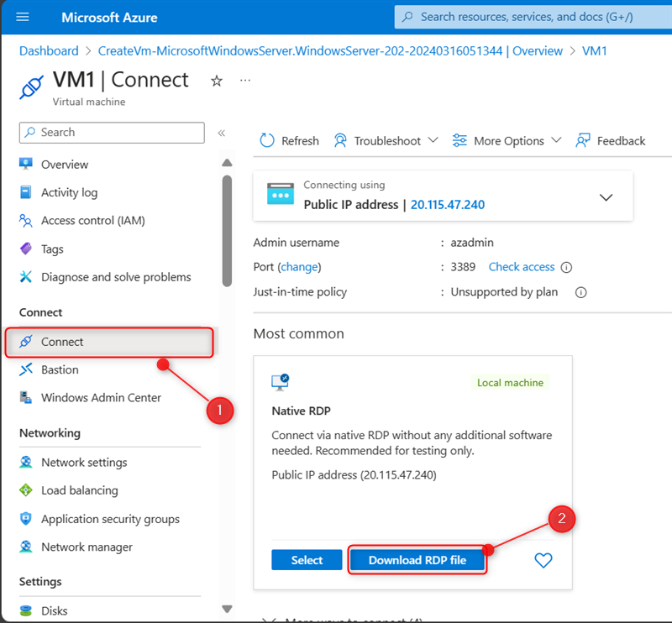Image resolution: width=672 pixels, height=623 pixels.
Task: Click the sidebar Search input field
Action: tap(112, 133)
